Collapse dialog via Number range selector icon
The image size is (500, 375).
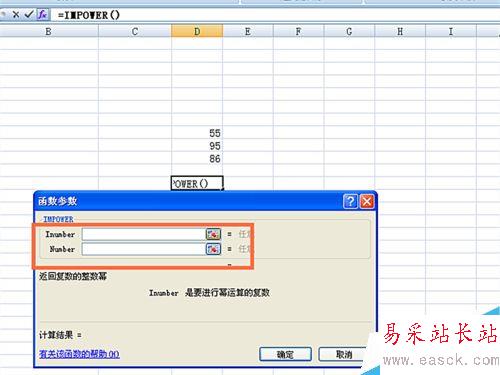[213, 249]
